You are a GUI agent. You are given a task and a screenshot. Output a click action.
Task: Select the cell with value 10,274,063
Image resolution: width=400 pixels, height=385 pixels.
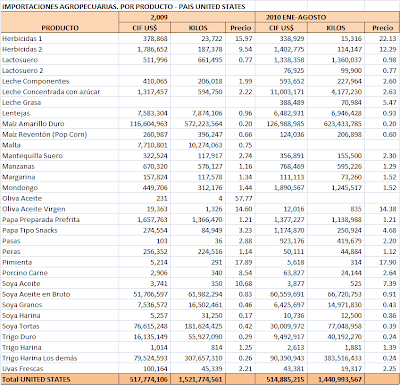198,145
